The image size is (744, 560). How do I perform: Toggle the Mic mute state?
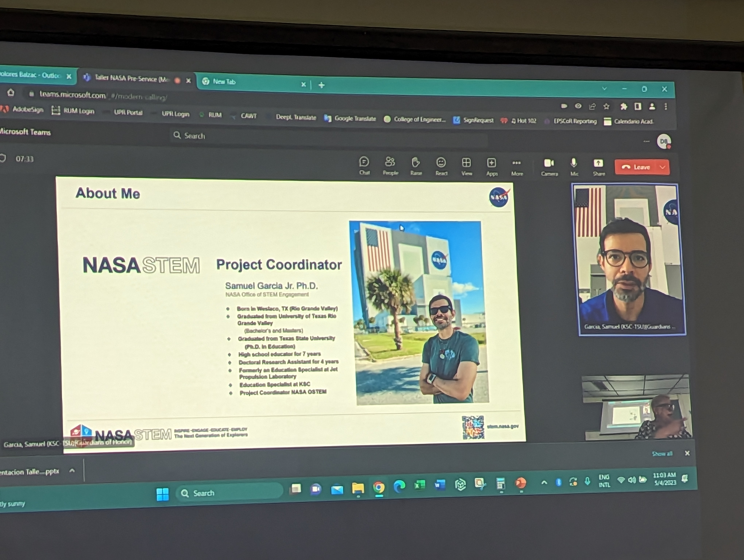pyautogui.click(x=574, y=167)
